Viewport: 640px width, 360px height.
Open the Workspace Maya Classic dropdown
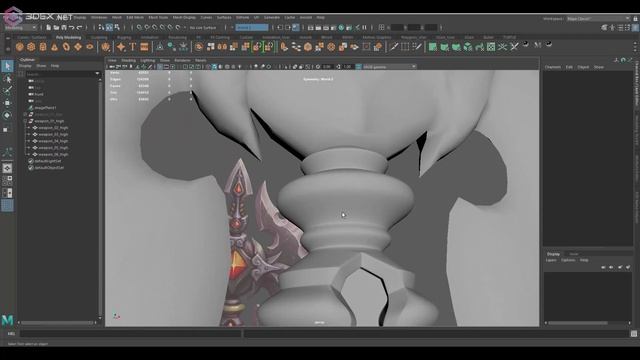click(x=598, y=19)
